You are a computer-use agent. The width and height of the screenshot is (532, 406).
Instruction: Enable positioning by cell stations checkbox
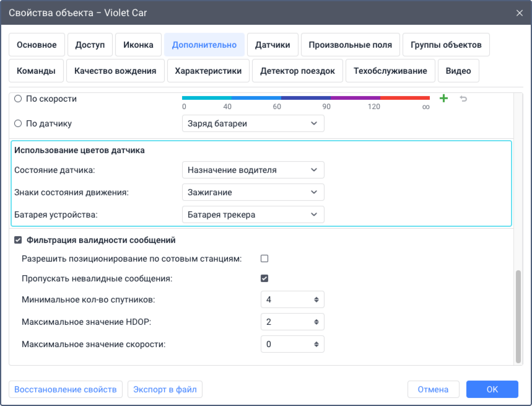(x=264, y=258)
